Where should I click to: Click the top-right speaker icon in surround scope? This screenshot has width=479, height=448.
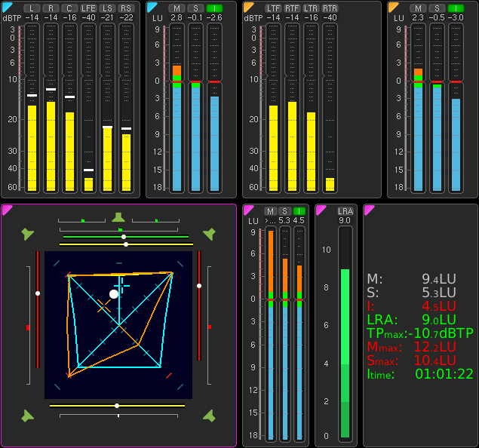[209, 234]
